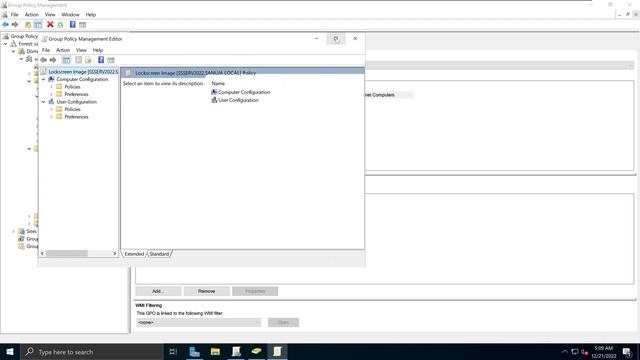Open the Windows Start menu
Image resolution: width=640 pixels, height=360 pixels.
click(x=10, y=351)
